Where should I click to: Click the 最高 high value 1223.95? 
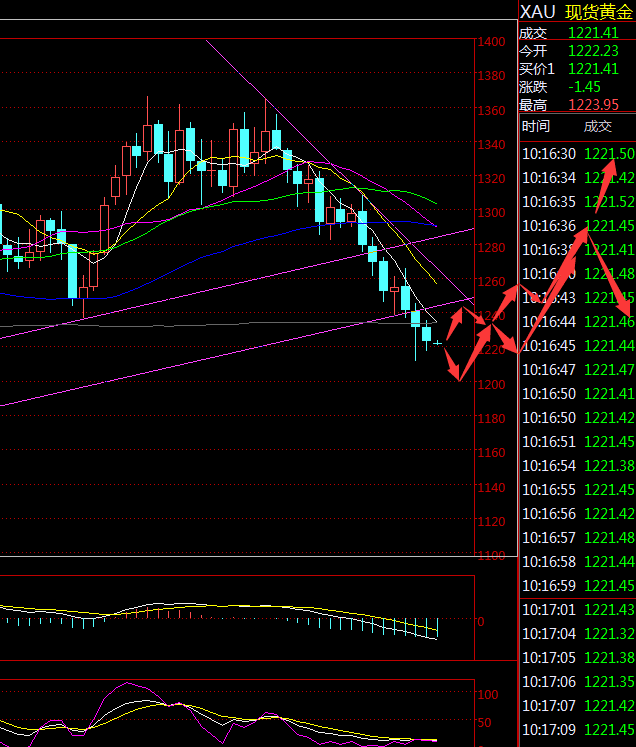point(593,104)
